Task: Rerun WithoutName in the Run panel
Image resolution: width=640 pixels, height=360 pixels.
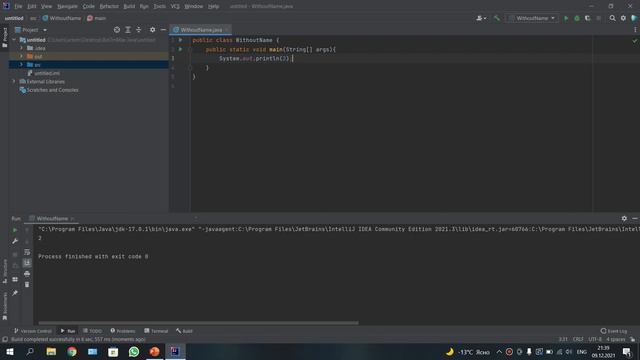Action: click(x=15, y=230)
